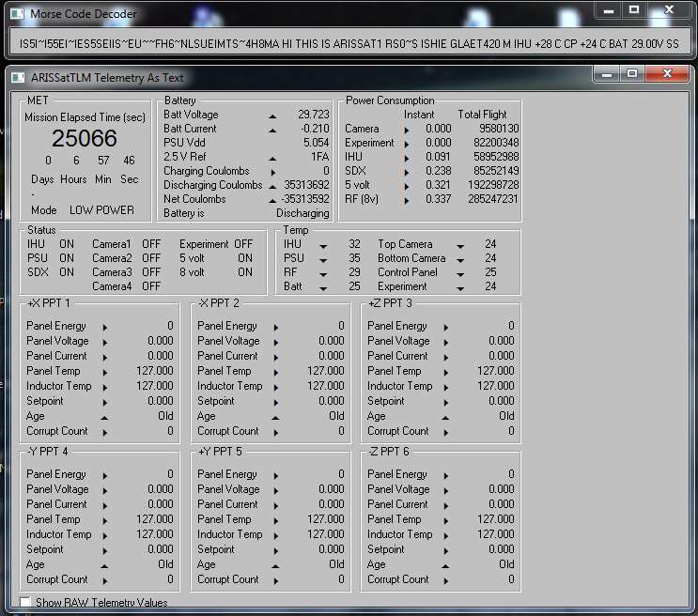The image size is (698, 616).
Task: Click the Control Panel temperature arrow
Action: coord(460,274)
